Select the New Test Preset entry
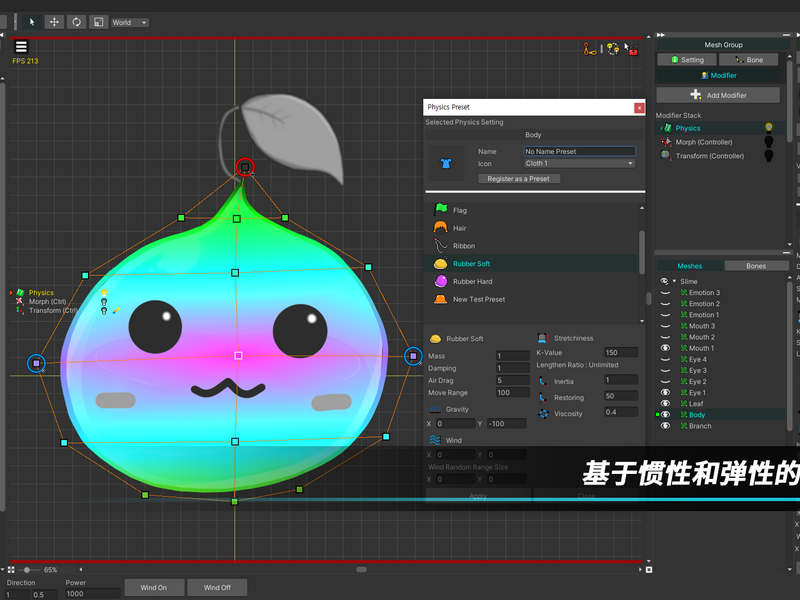The height and width of the screenshot is (600, 800). click(x=532, y=299)
